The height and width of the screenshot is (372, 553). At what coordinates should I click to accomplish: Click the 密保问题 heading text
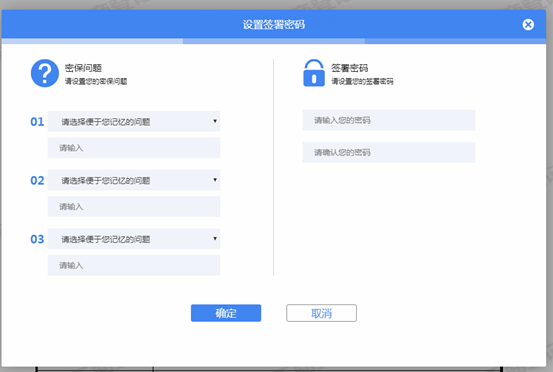[x=83, y=68]
